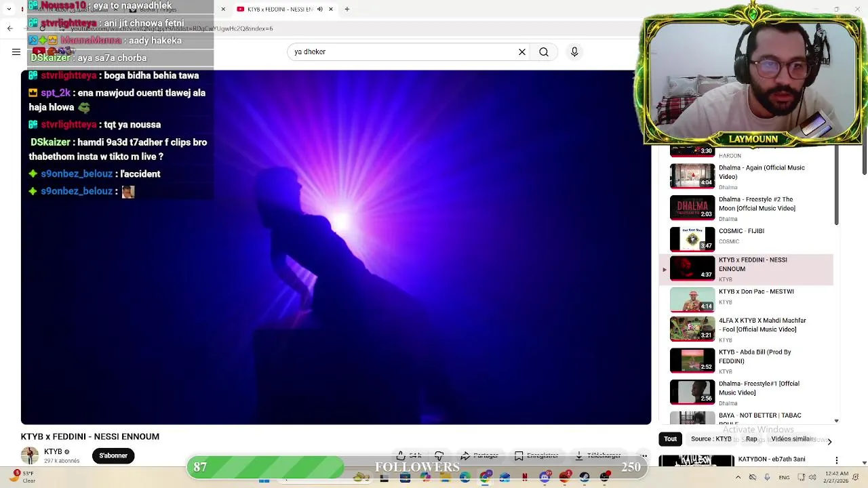Screen dimensions: 868x488
Task: Select 'COSMIC - FIJIBI' in playlist
Action: pos(746,239)
